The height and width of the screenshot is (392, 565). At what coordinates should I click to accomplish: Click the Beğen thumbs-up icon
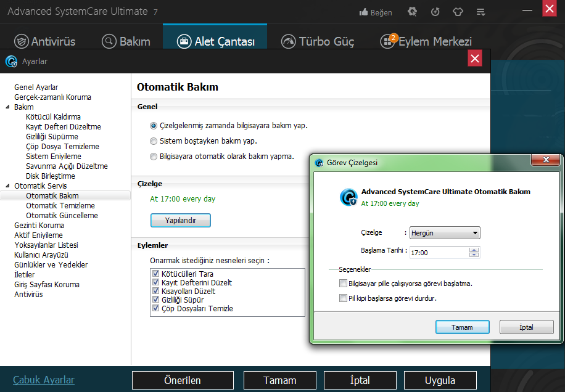363,12
